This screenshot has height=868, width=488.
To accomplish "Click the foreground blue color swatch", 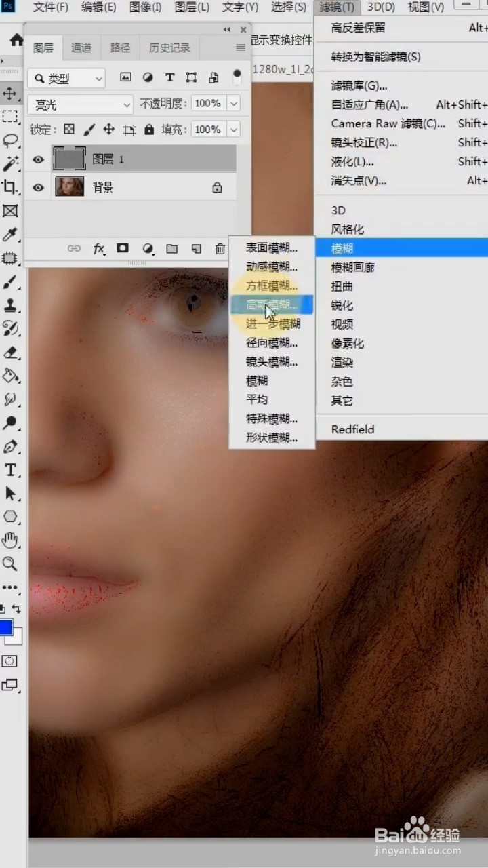I will (5, 627).
